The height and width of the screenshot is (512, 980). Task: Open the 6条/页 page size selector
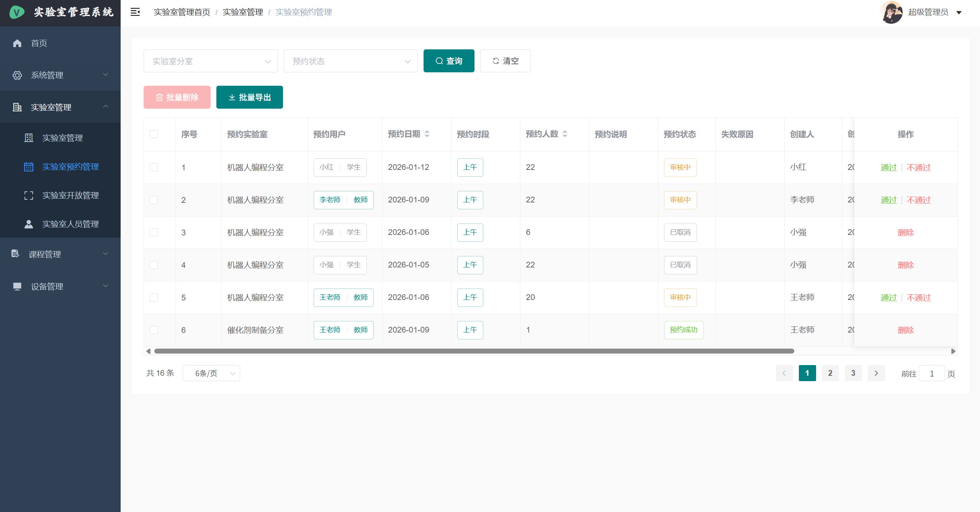(x=211, y=373)
